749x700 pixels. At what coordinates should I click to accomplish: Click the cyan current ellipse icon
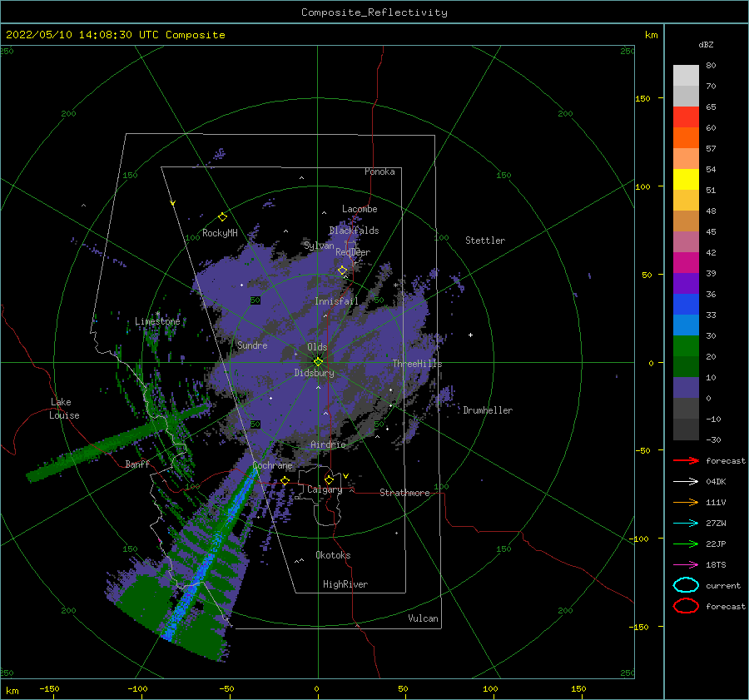[x=686, y=585]
